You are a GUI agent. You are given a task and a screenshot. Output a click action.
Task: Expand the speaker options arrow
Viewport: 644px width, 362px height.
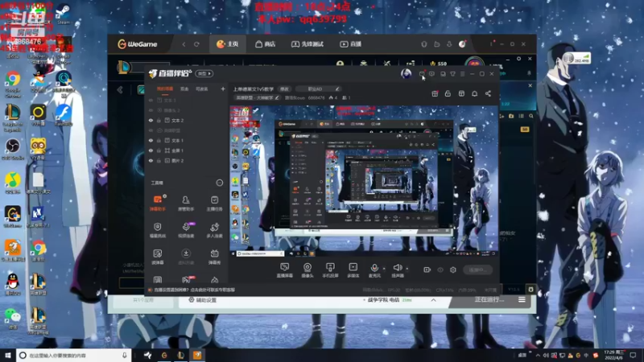click(x=407, y=269)
